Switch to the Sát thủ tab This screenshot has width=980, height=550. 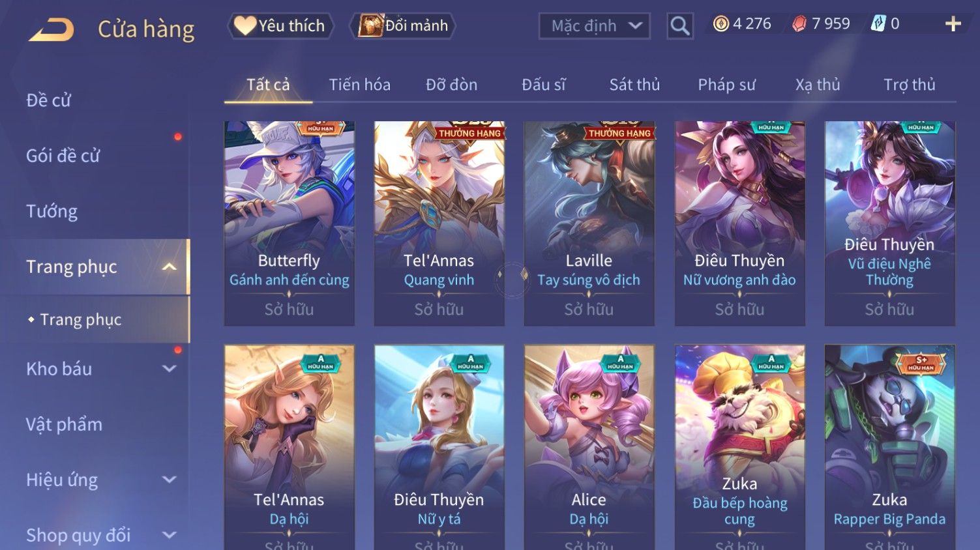pos(634,85)
